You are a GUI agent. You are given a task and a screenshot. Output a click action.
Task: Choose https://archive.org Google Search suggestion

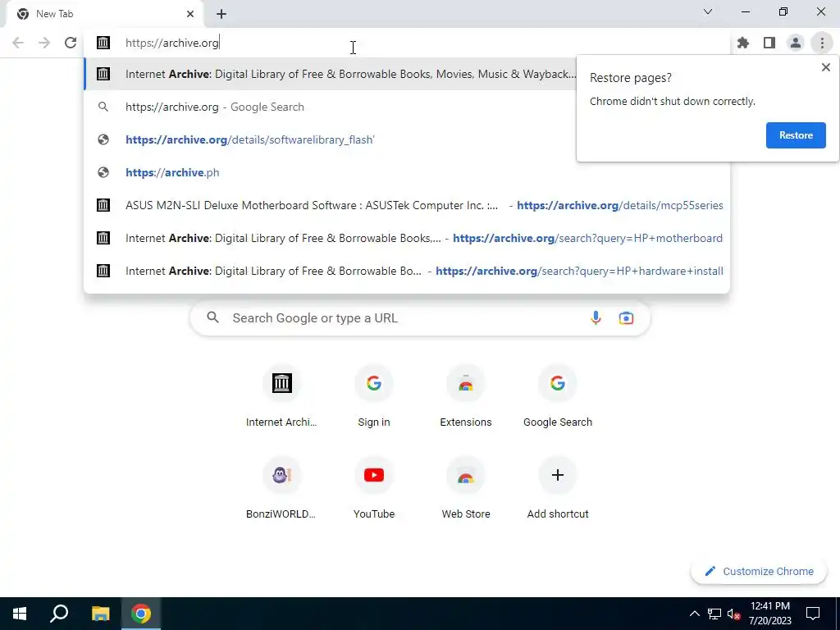330,107
